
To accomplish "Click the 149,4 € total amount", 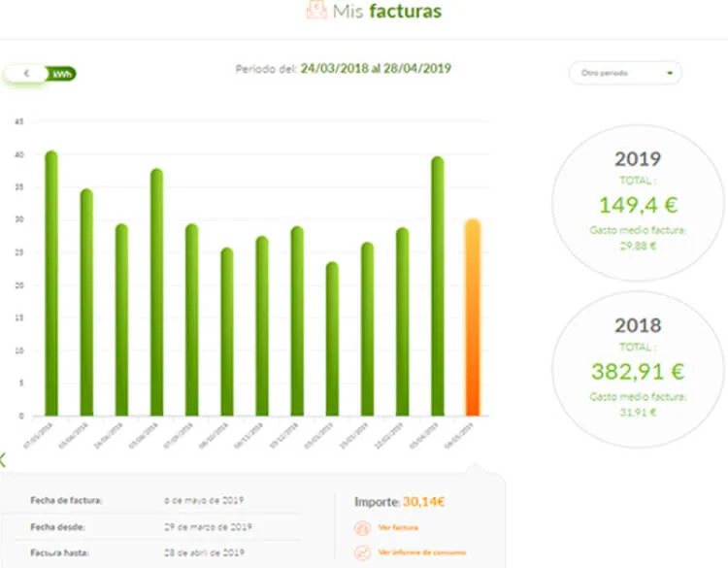I will pyautogui.click(x=638, y=205).
